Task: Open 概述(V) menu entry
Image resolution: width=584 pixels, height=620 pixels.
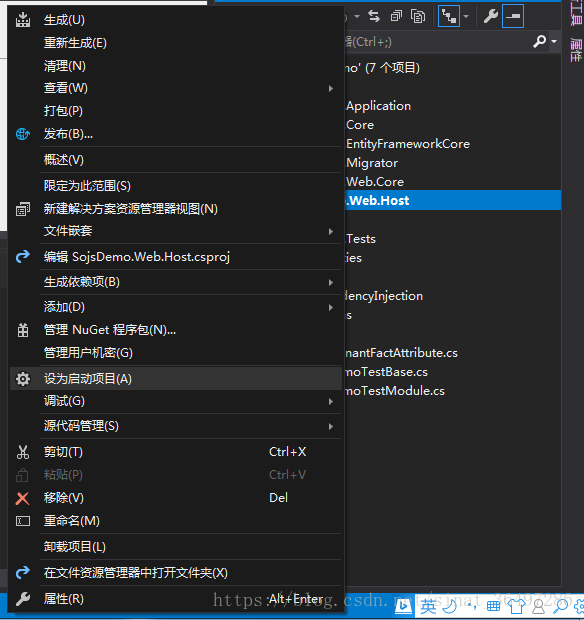Action: click(x=176, y=160)
